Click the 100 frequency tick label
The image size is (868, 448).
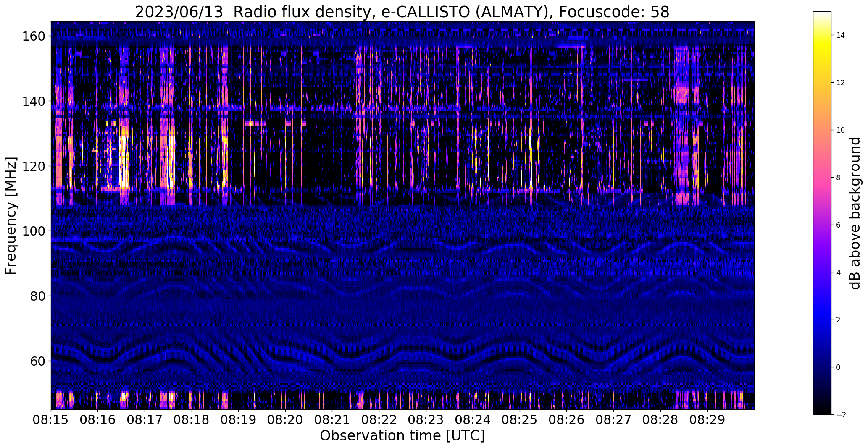tap(34, 231)
